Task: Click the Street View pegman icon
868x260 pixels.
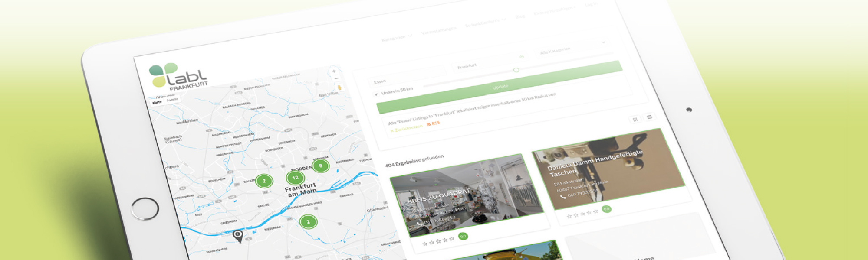Action: (x=339, y=88)
